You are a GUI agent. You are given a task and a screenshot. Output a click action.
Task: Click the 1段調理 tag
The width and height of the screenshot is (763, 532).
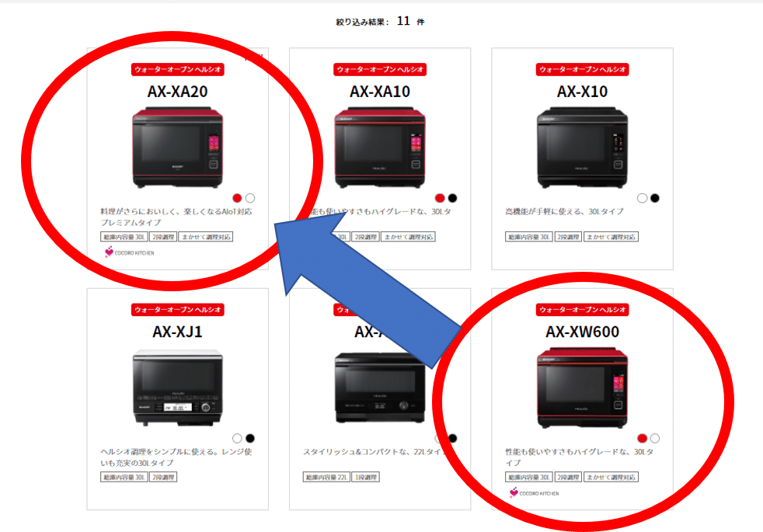365,477
